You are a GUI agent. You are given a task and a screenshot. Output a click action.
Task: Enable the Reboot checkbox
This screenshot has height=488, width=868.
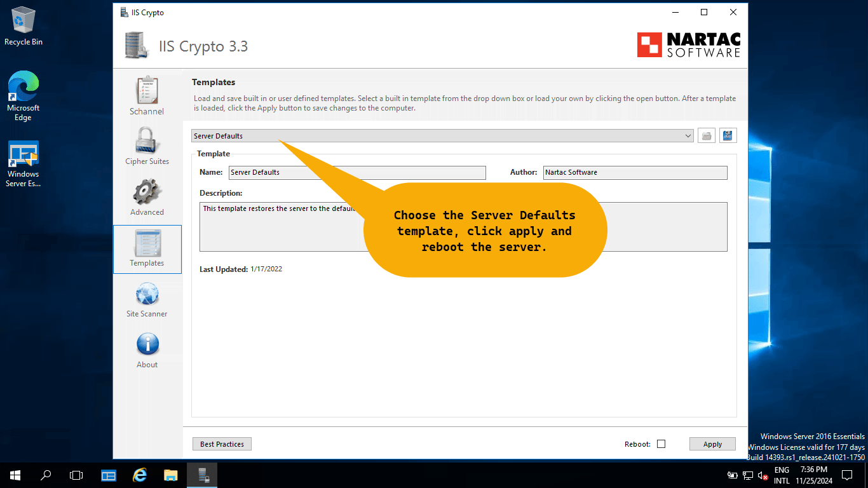[x=661, y=444]
